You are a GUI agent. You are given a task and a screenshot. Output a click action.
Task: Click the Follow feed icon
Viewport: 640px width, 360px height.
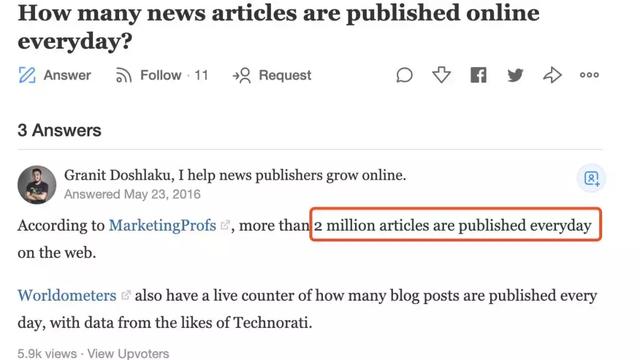point(123,76)
